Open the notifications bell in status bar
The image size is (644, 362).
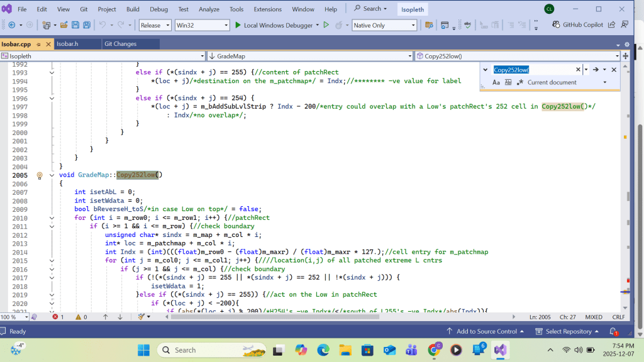pos(613,331)
